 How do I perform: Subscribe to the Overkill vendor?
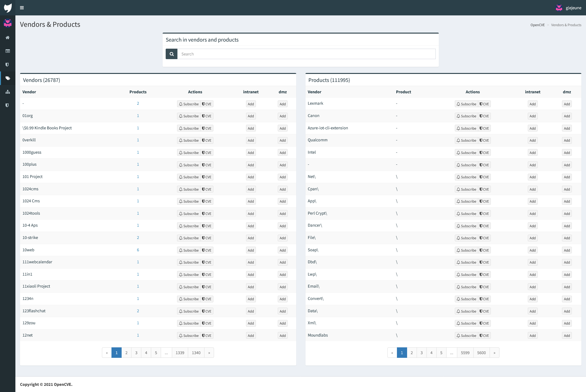click(189, 140)
